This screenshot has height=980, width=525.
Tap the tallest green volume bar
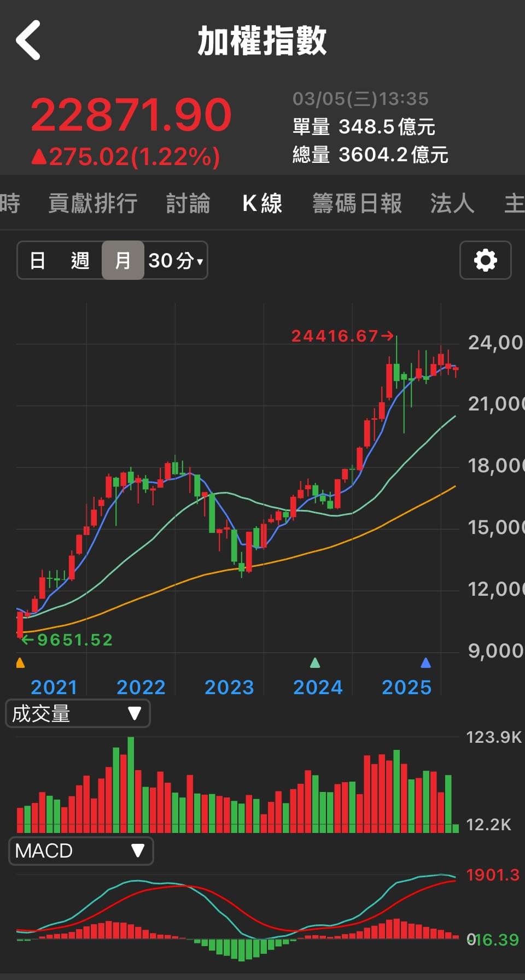(131, 785)
